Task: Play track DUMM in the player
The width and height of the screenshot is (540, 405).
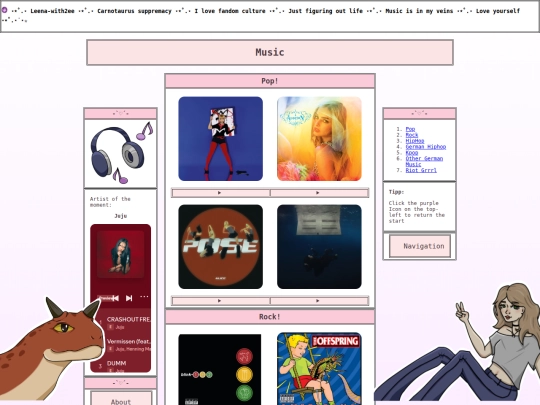Action: pos(116,363)
